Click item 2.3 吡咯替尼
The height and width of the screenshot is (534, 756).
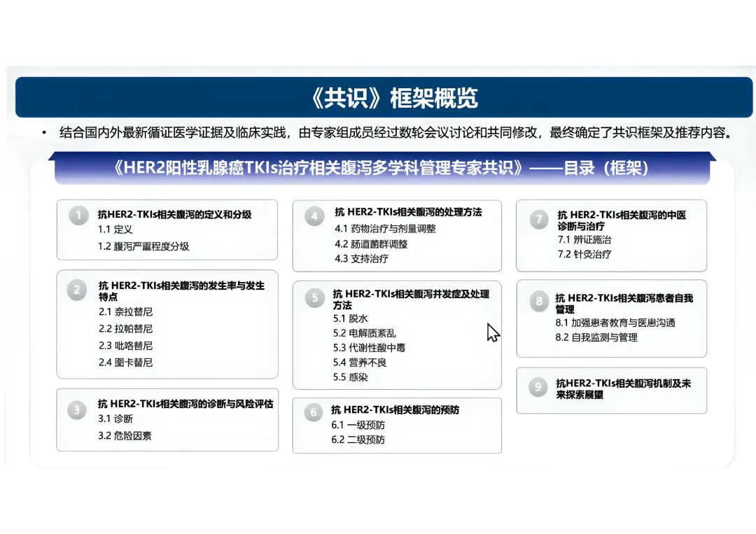click(125, 346)
